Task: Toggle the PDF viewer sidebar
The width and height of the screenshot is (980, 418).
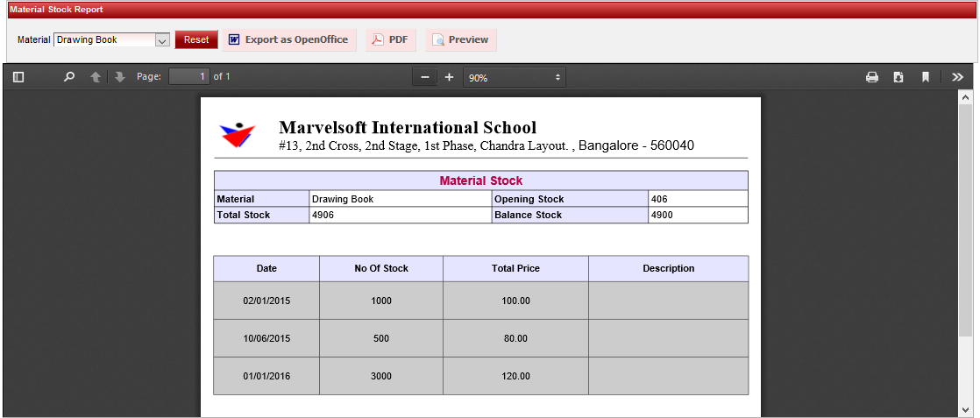Action: (18, 77)
